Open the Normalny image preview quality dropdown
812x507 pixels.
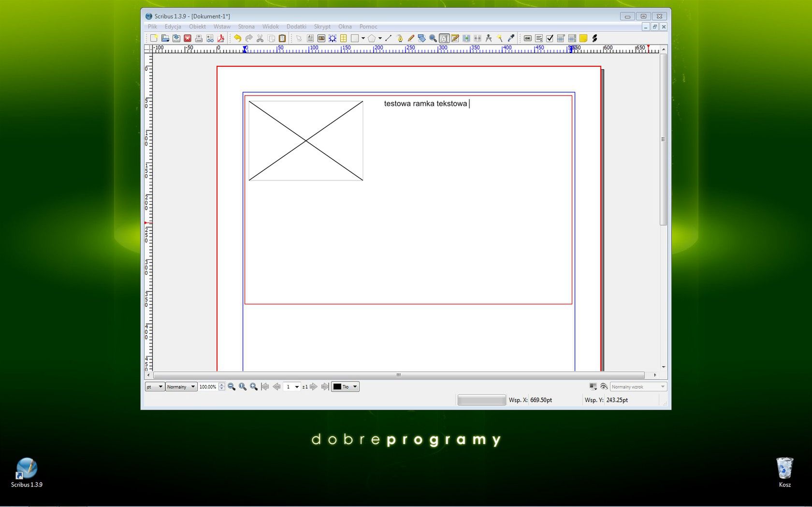coord(181,387)
